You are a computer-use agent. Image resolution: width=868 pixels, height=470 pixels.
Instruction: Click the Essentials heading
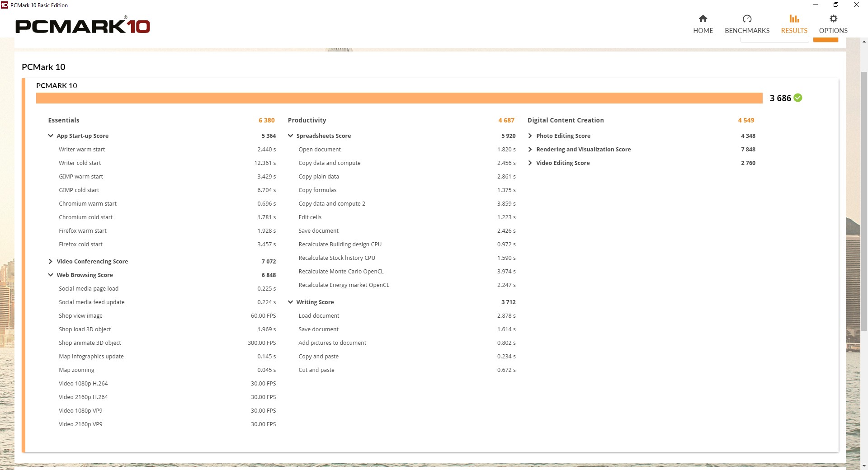pyautogui.click(x=64, y=120)
